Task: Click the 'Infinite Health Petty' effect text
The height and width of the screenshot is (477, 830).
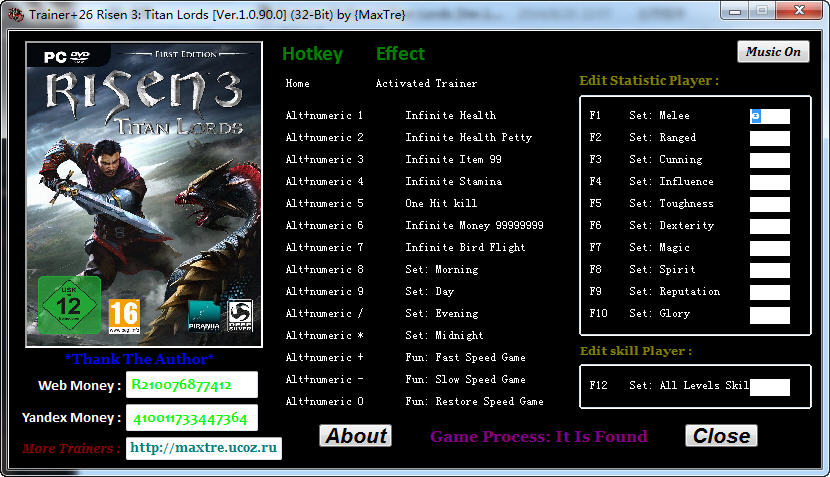Action: pyautogui.click(x=468, y=138)
